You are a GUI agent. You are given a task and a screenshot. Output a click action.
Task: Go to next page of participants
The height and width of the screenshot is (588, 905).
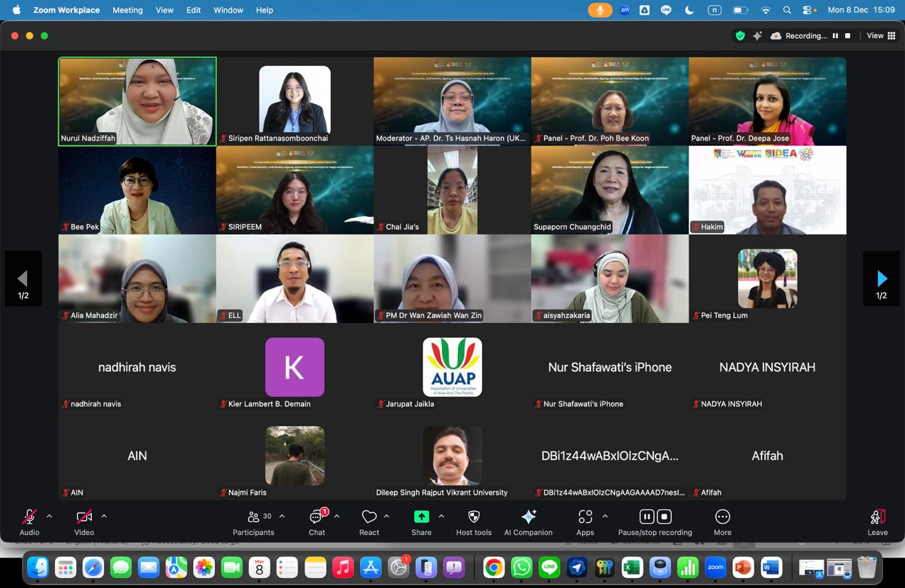(881, 278)
